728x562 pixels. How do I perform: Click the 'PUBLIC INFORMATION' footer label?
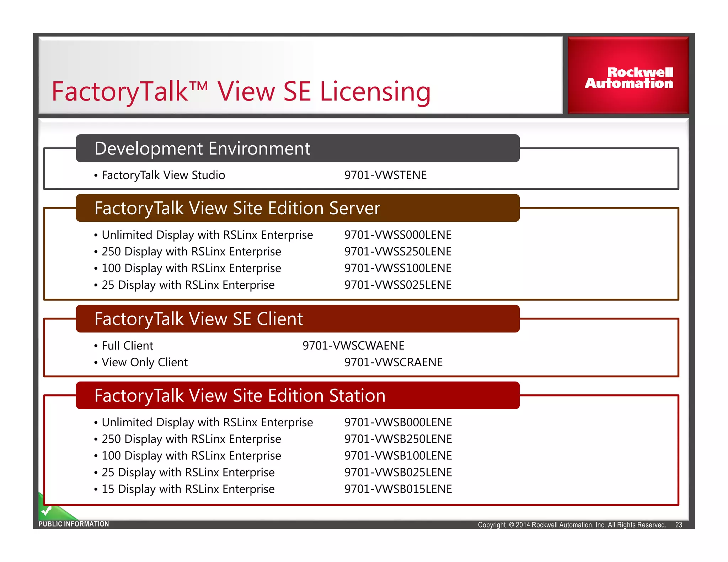74,524
